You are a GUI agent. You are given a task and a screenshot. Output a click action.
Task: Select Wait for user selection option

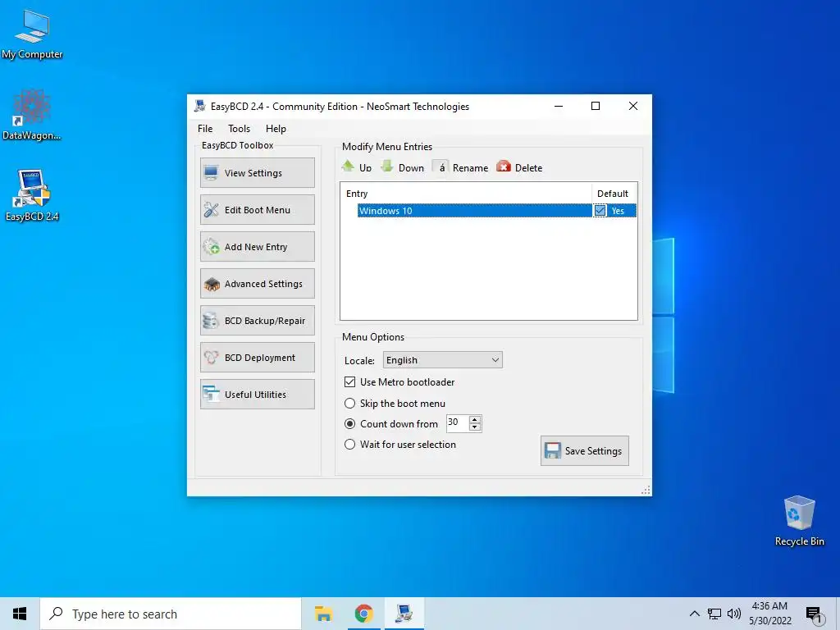pos(349,444)
